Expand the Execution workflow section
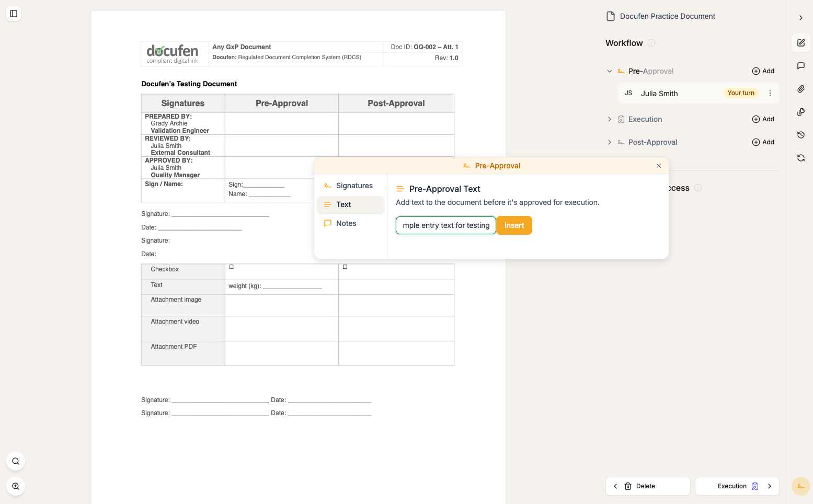The width and height of the screenshot is (813, 504). coord(609,119)
